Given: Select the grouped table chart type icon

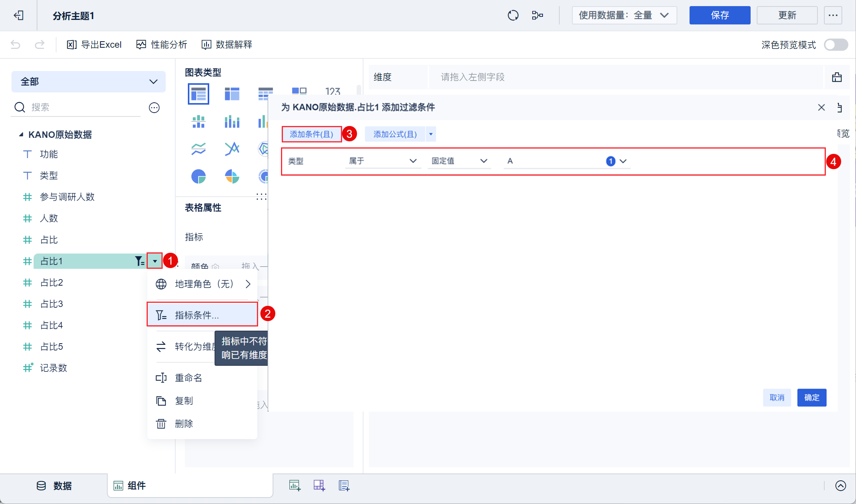Looking at the screenshot, I should pos(198,94).
